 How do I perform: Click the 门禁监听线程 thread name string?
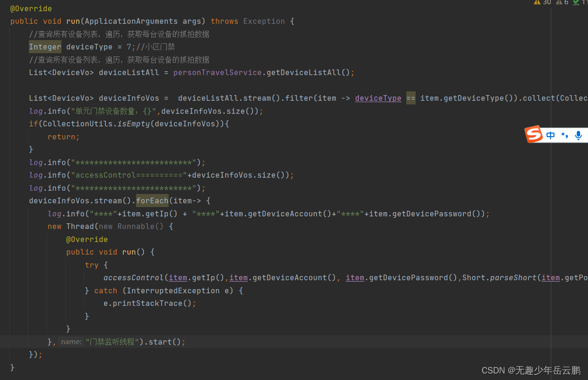113,342
